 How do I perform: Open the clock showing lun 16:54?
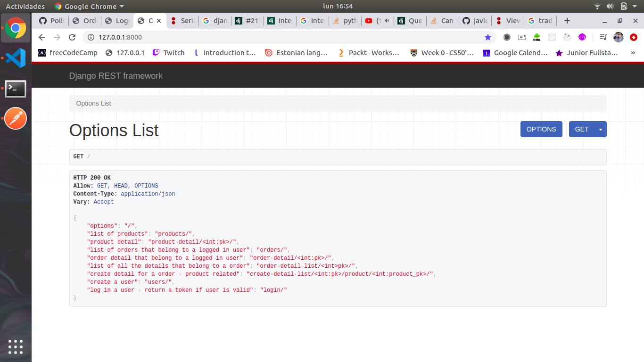(x=338, y=6)
